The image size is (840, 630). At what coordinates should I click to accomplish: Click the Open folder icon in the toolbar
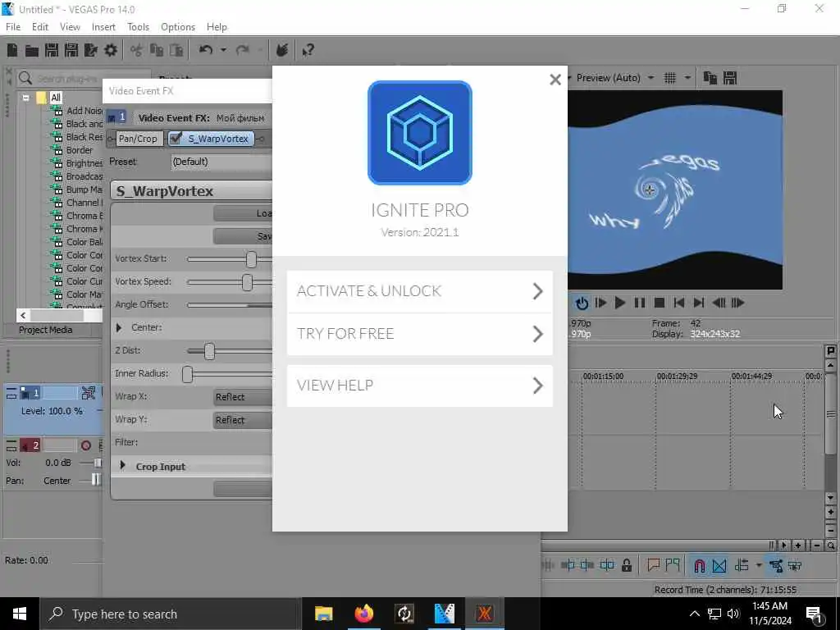pos(32,50)
